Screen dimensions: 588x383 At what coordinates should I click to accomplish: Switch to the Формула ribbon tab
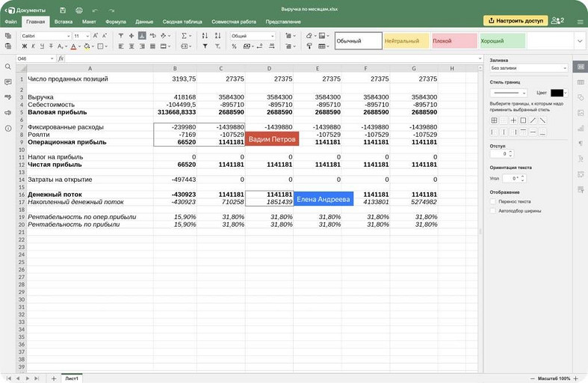(x=116, y=22)
